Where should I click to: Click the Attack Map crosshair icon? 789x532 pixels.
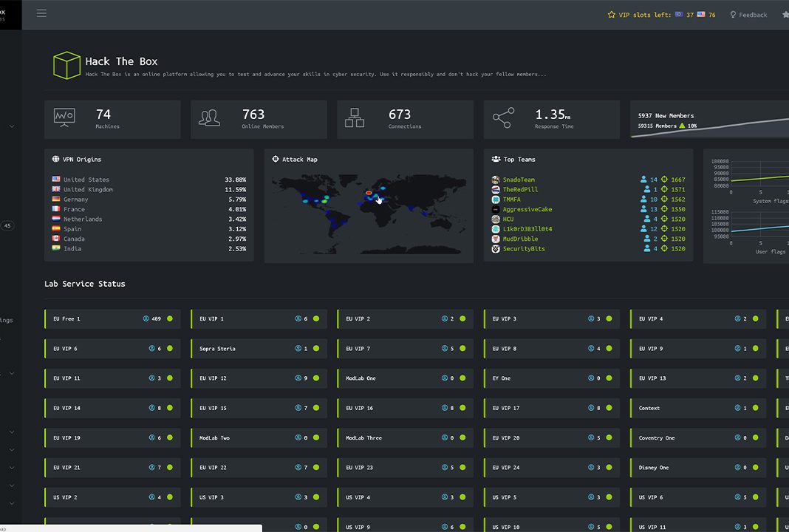(276, 159)
